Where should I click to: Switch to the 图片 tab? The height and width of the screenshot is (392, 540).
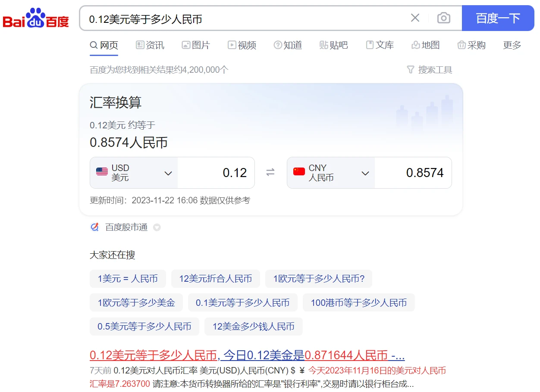[x=196, y=45]
